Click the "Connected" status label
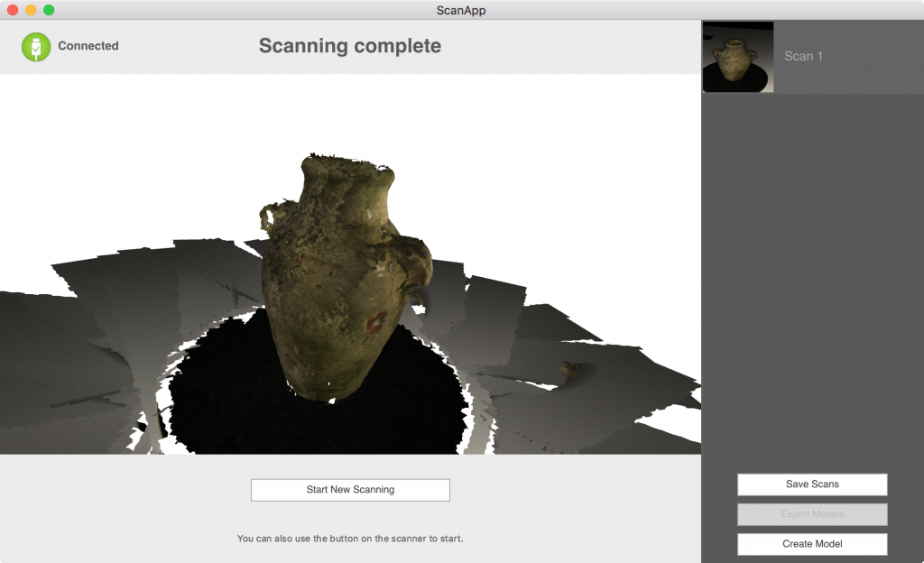The width and height of the screenshot is (924, 563). (x=88, y=46)
